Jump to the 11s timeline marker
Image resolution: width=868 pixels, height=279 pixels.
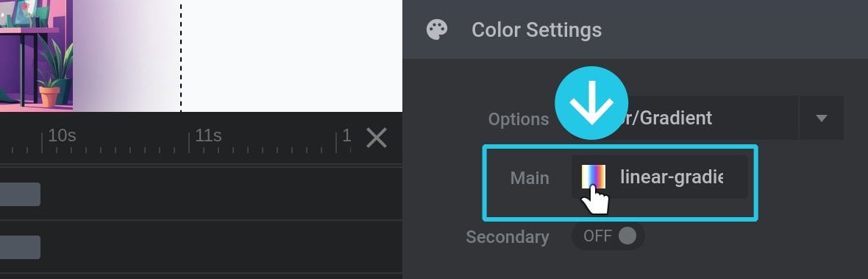(x=207, y=135)
